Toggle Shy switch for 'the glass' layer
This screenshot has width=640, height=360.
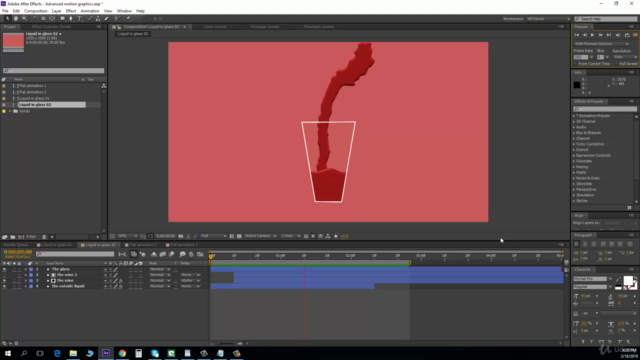point(105,269)
